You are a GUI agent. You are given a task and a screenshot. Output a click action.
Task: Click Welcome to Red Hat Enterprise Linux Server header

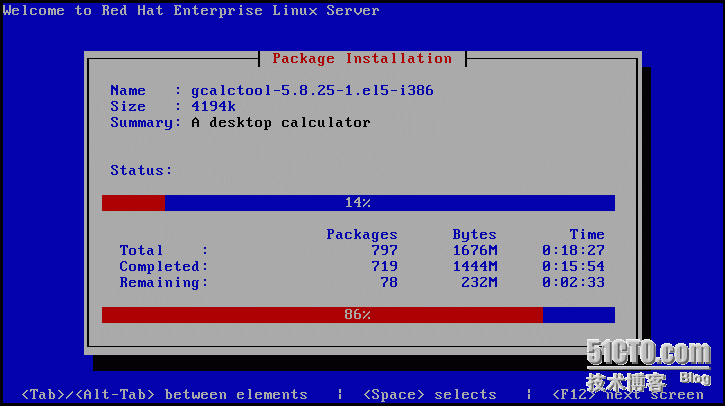coord(191,10)
